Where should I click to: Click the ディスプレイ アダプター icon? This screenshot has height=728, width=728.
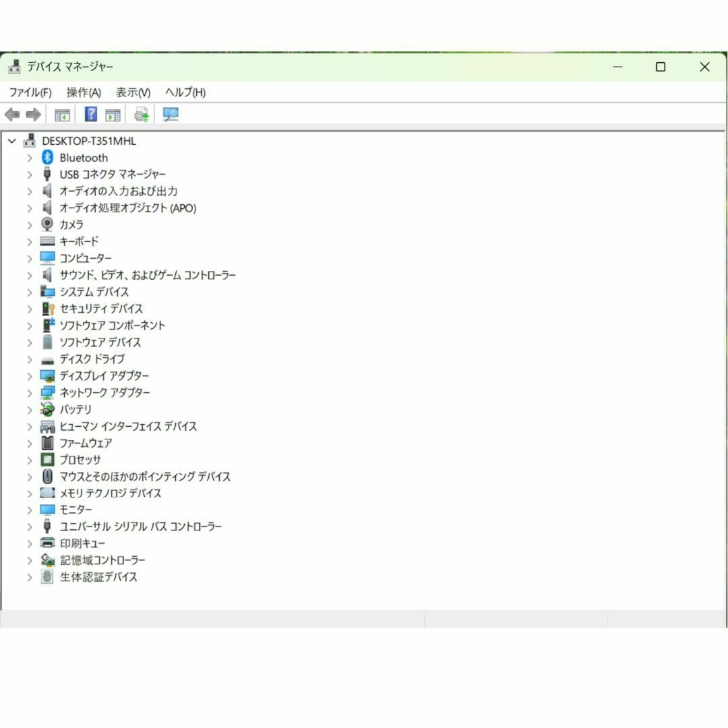pos(47,375)
